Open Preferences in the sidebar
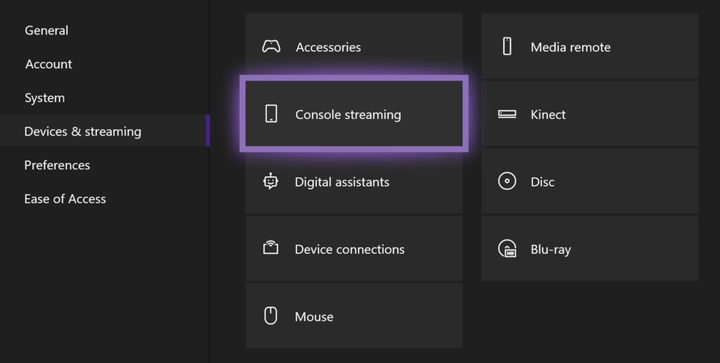Image resolution: width=720 pixels, height=363 pixels. click(57, 165)
